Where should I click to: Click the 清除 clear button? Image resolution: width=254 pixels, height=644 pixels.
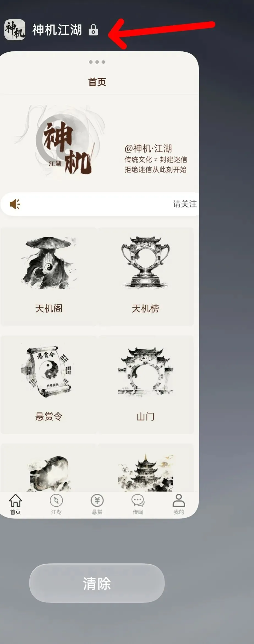click(97, 583)
